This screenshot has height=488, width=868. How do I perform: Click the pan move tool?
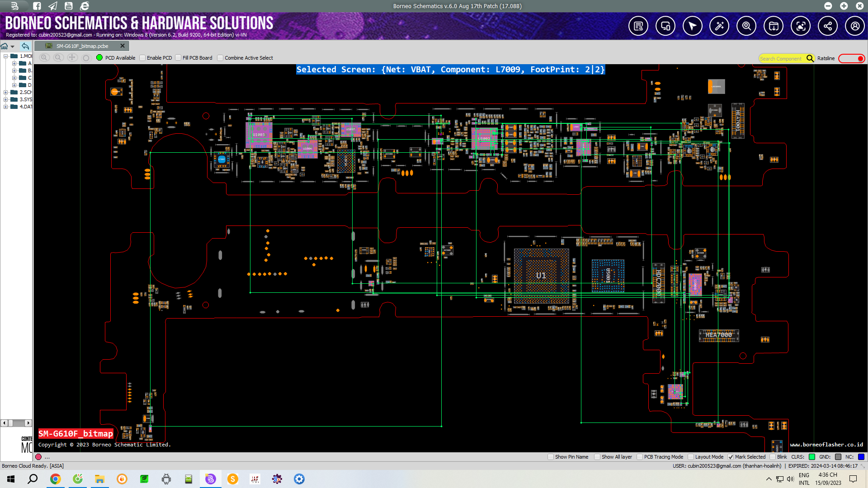pyautogui.click(x=72, y=58)
